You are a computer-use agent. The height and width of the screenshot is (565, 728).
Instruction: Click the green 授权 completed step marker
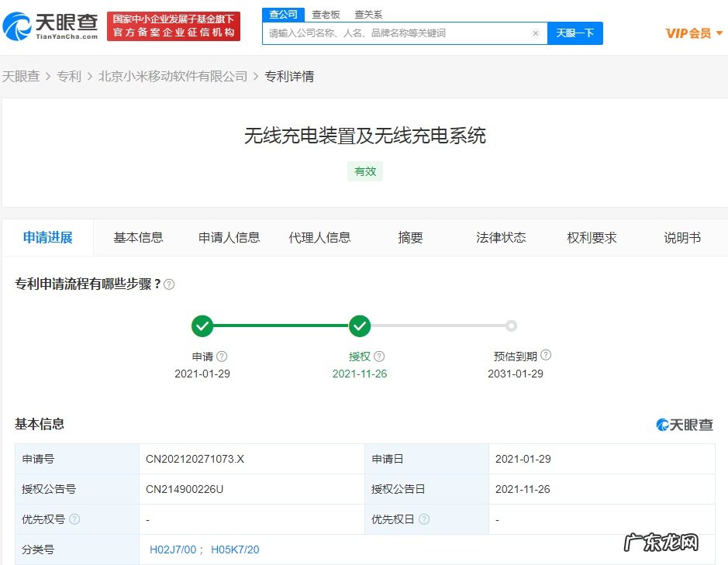pyautogui.click(x=360, y=326)
